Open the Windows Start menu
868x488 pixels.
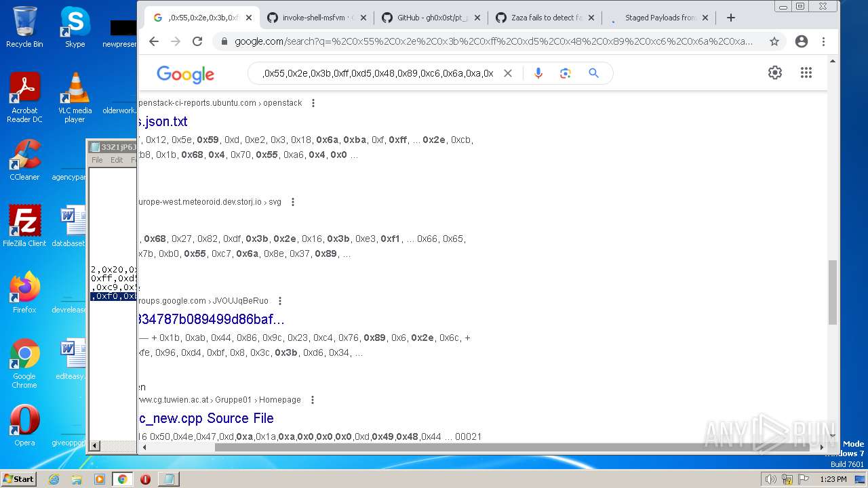click(x=18, y=479)
